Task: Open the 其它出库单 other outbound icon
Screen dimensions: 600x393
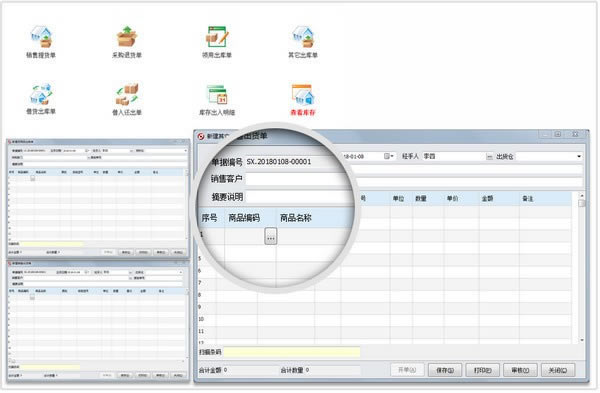Action: pos(303,37)
